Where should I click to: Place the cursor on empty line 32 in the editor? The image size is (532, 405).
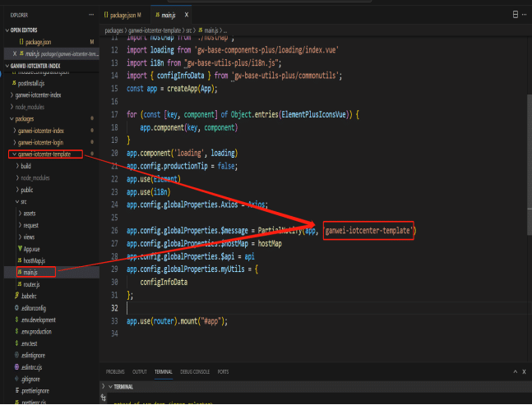[247, 306]
